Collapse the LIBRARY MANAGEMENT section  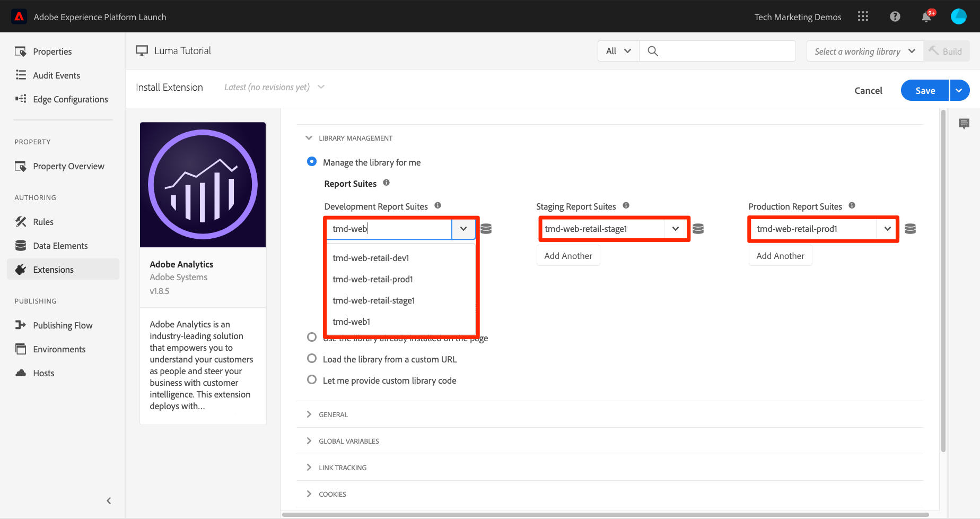(x=309, y=137)
